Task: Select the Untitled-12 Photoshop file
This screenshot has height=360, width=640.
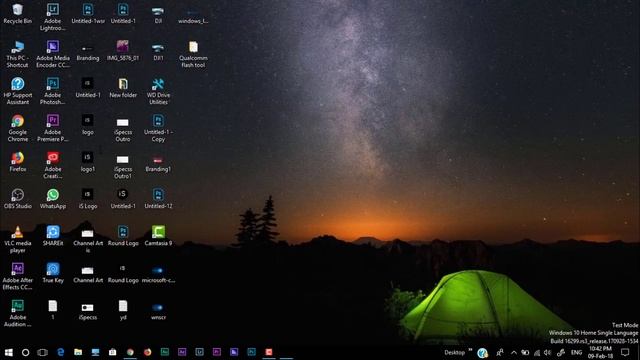Action: point(158,199)
